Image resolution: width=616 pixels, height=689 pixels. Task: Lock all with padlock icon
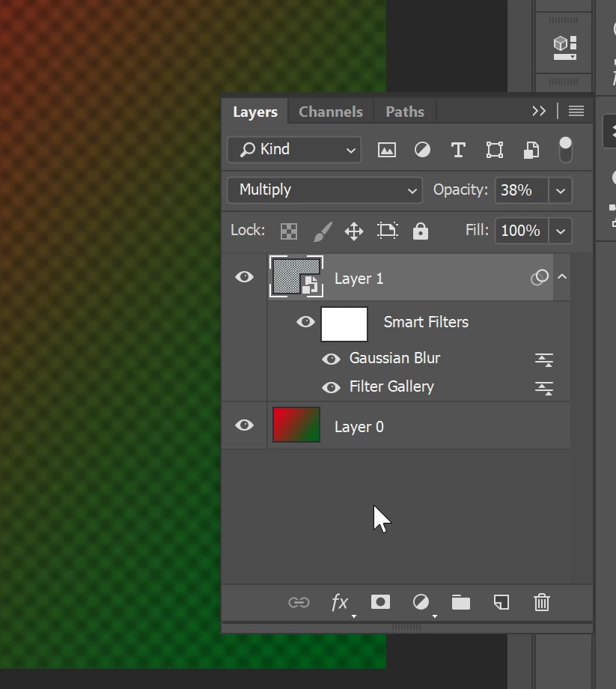point(420,231)
